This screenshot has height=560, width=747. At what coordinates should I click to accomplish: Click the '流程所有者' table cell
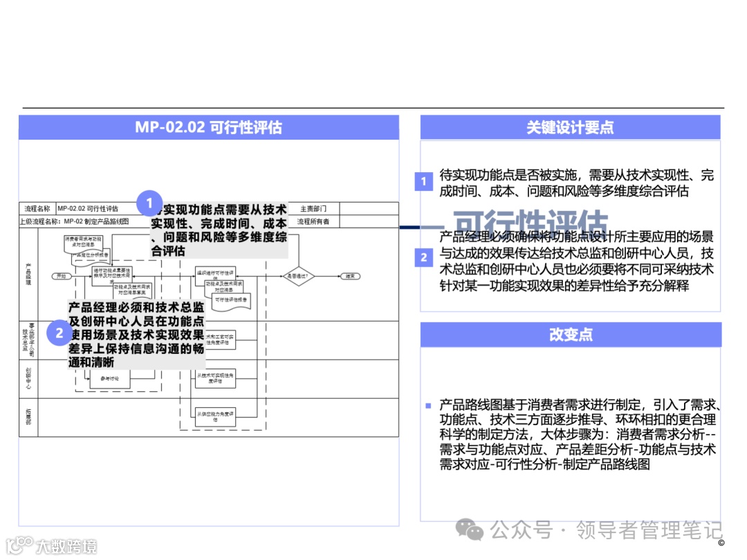313,221
